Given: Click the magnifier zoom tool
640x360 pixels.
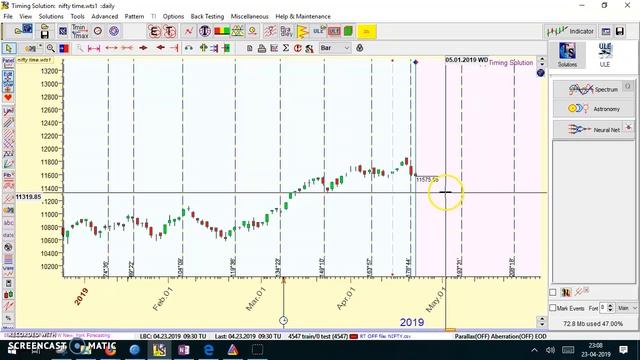Looking at the screenshot, I should 51,48.
